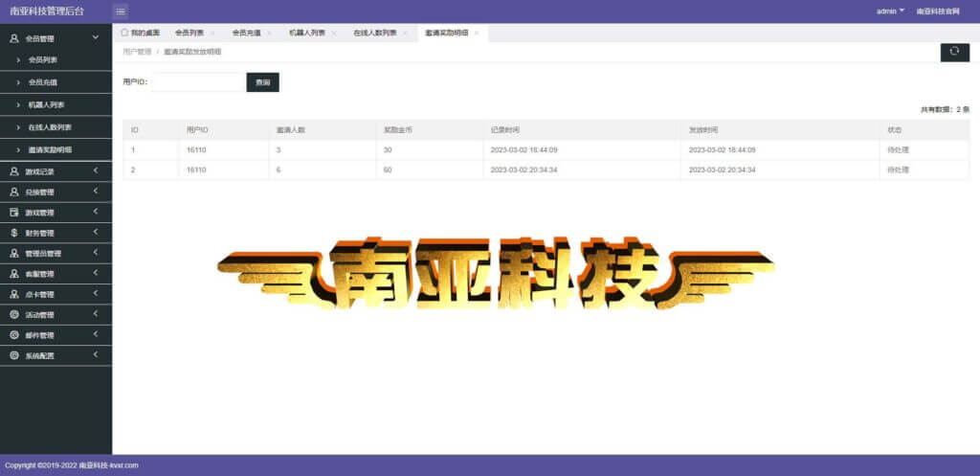The image size is (980, 476).
Task: Close the 邀请奖励明细 tab
Action: click(477, 34)
